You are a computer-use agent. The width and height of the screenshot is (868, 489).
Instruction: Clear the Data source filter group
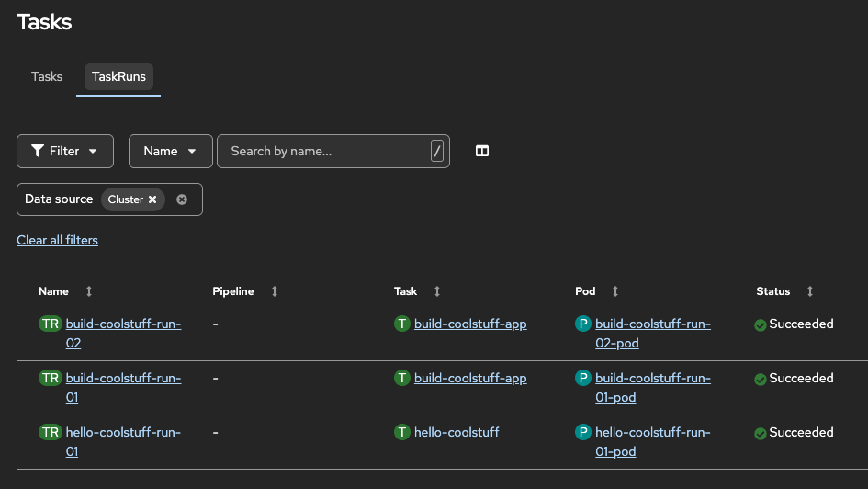(182, 199)
